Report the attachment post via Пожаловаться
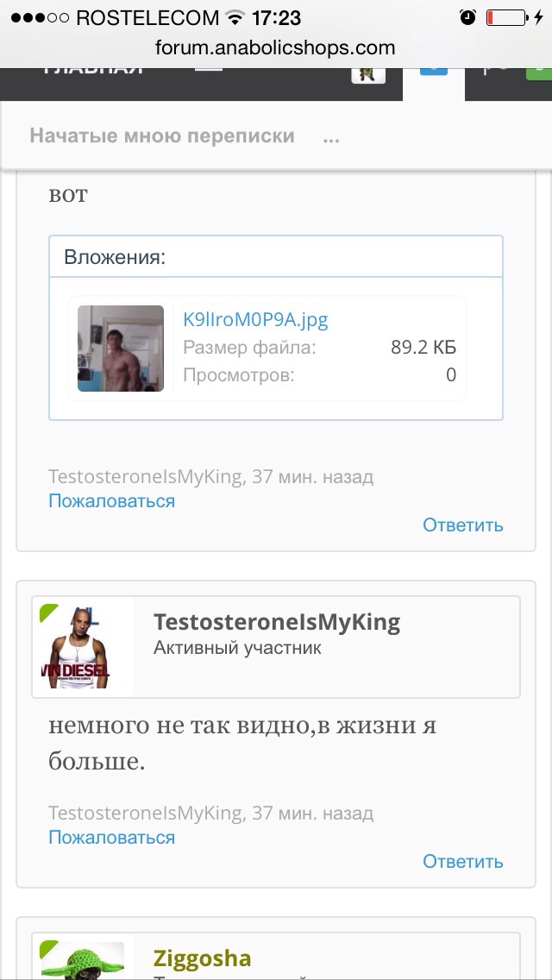Viewport: 552px width, 980px height. tap(112, 500)
